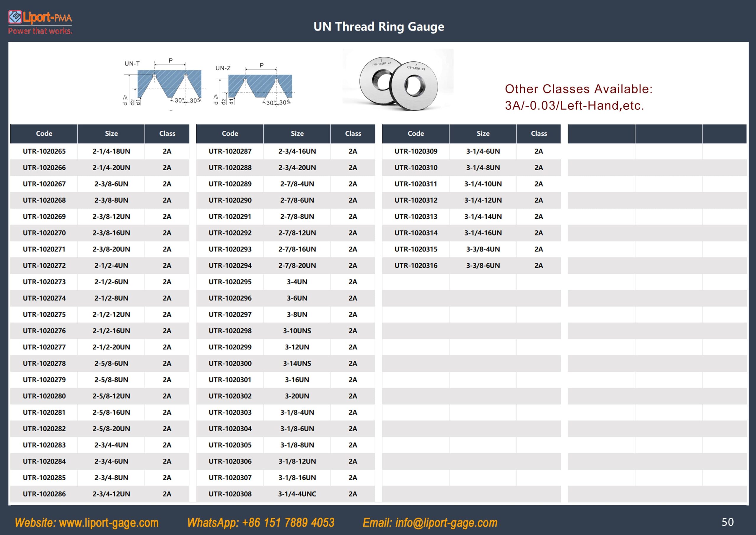Select code UTR-1020303

(230, 412)
